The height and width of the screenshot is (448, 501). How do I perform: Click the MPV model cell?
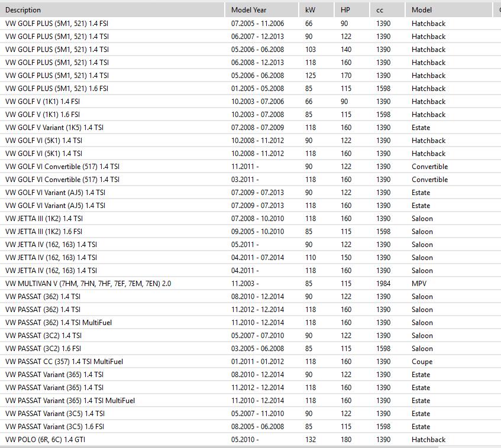(419, 284)
